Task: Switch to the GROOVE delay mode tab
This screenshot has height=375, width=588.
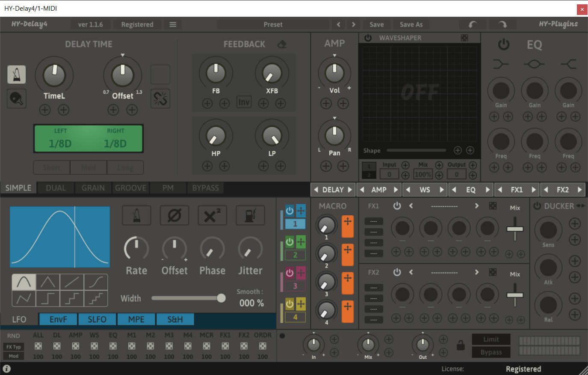Action: pos(130,188)
